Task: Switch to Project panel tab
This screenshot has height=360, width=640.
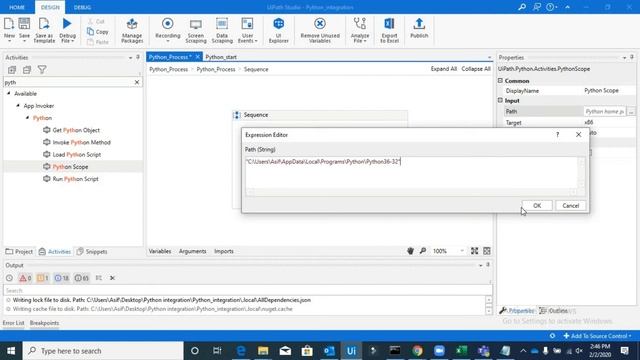Action: [x=19, y=252]
